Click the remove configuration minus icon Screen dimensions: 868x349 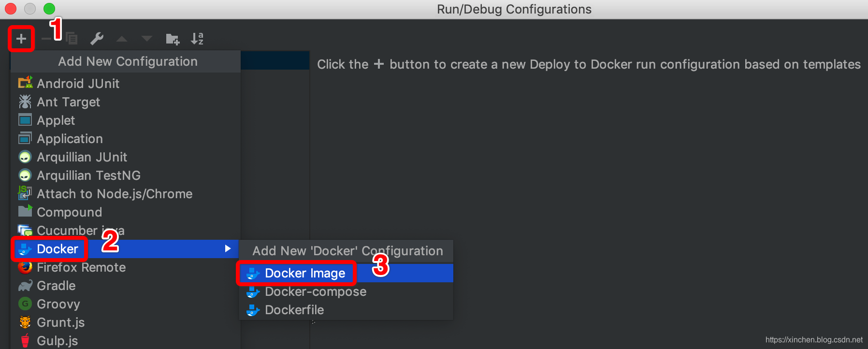(46, 39)
